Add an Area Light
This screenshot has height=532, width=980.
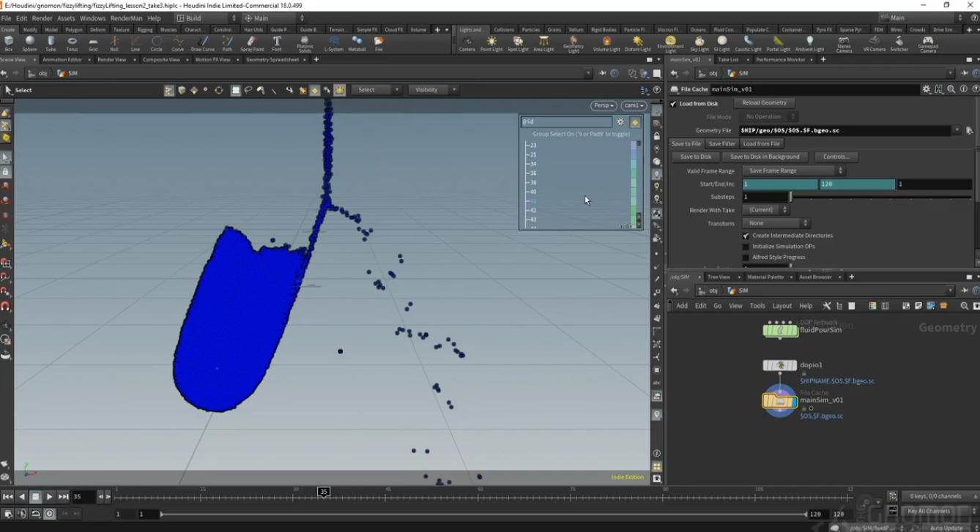pyautogui.click(x=543, y=44)
